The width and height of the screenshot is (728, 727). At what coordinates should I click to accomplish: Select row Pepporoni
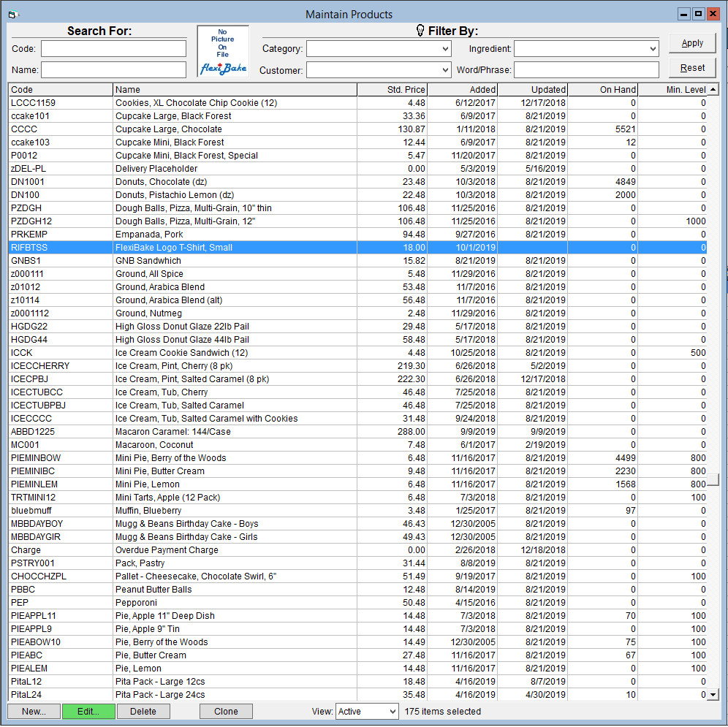[x=358, y=603]
